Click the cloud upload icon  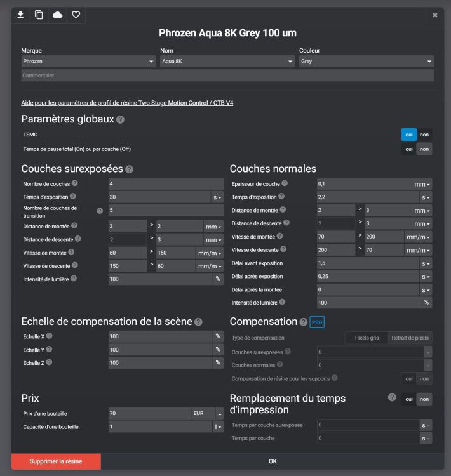pos(57,15)
